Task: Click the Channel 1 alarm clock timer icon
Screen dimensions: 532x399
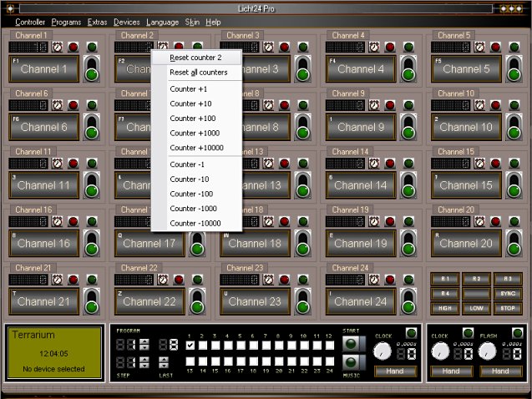Action: 58,48
